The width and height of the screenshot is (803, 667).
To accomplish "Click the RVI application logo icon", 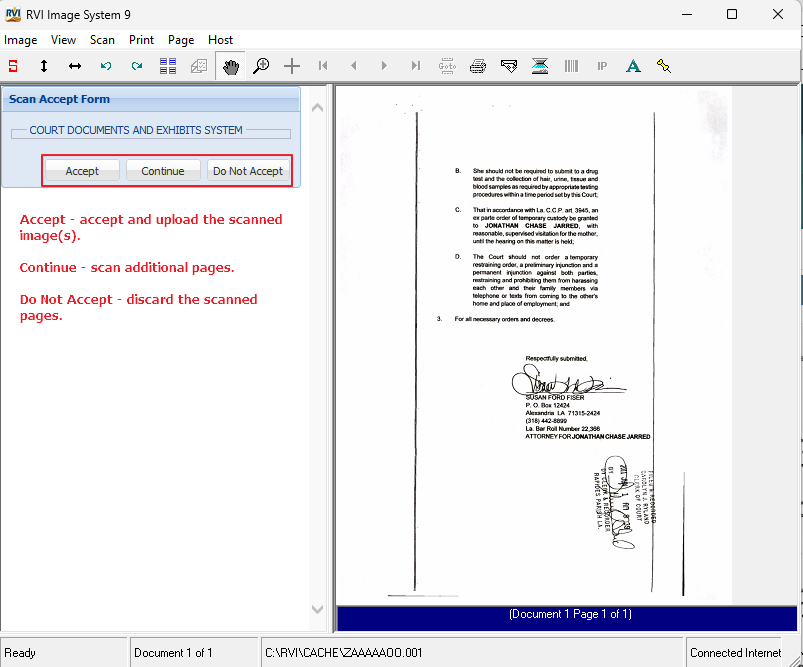I will 13,14.
